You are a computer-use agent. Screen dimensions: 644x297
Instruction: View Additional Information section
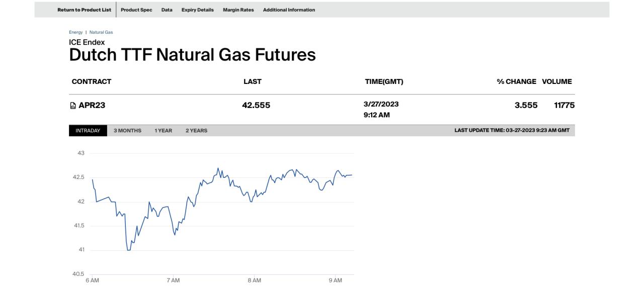click(289, 10)
